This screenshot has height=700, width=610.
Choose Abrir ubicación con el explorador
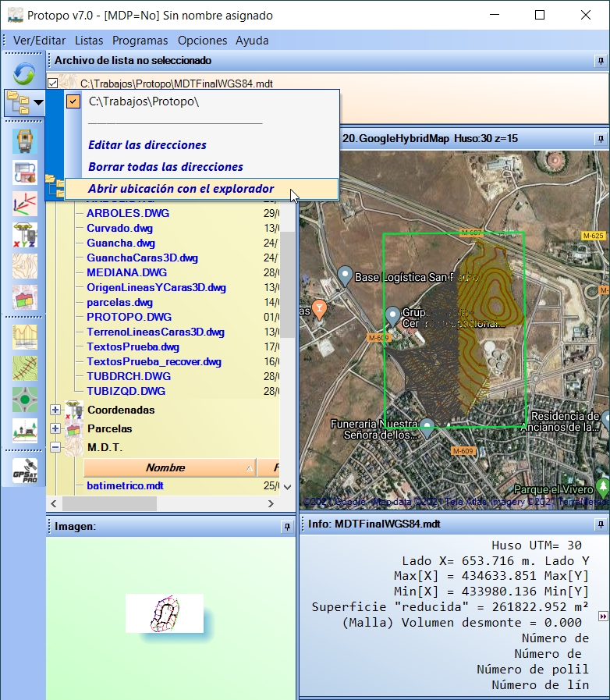click(x=181, y=189)
